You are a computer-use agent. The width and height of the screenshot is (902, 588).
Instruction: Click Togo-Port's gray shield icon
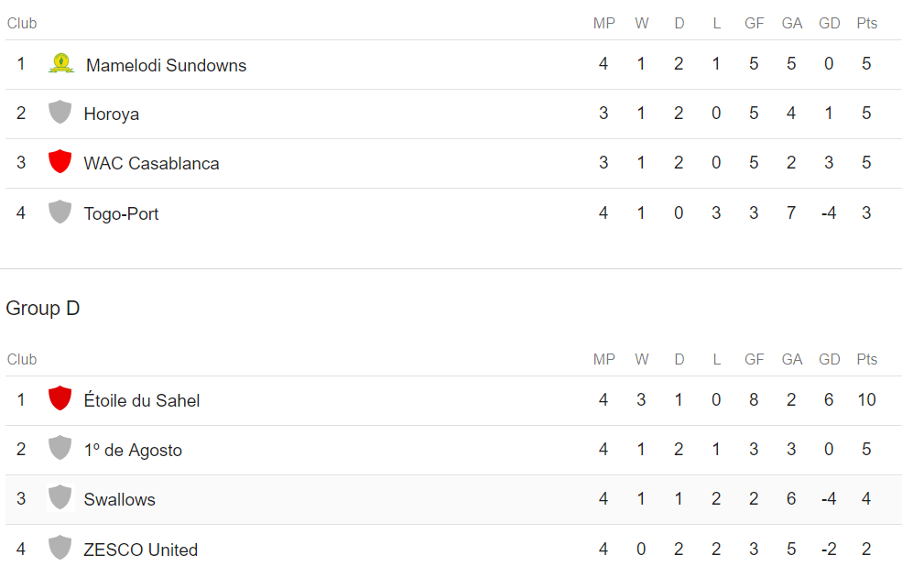pyautogui.click(x=60, y=212)
